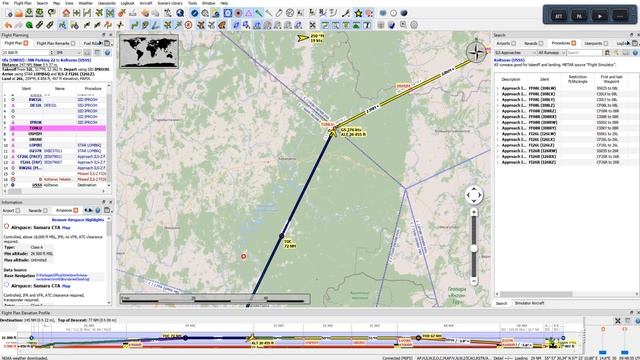The width and height of the screenshot is (640, 360).
Task: Click the magnifier icon right of shield
Action: pos(403,25)
